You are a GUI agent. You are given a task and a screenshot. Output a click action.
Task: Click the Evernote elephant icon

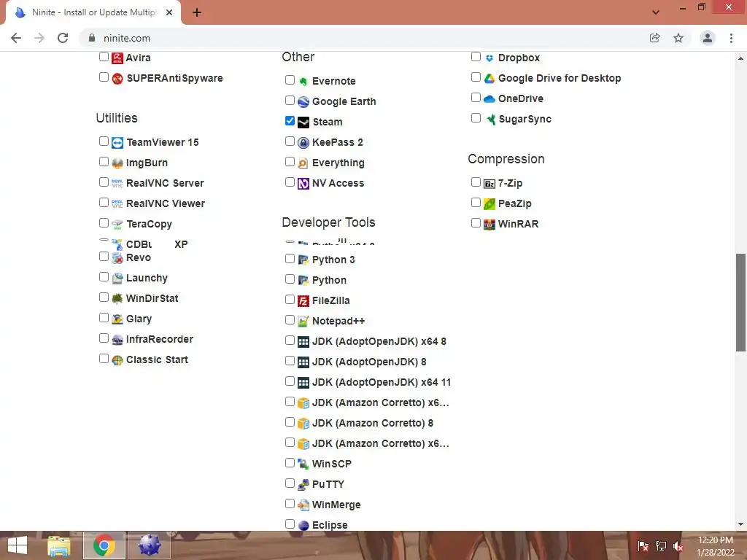click(303, 82)
